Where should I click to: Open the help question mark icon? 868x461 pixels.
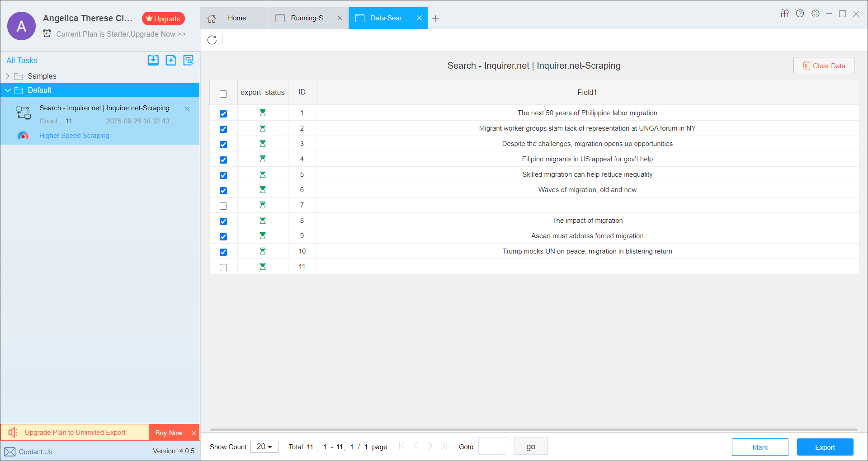(x=800, y=14)
